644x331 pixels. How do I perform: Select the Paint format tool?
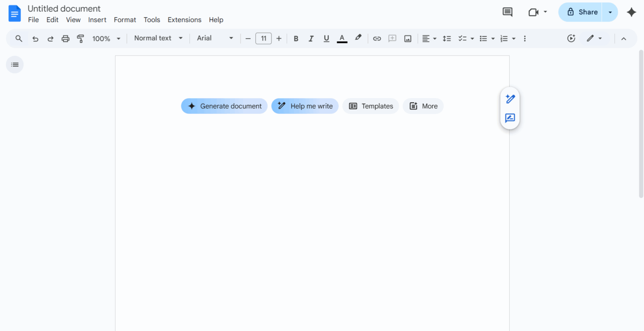click(x=80, y=38)
